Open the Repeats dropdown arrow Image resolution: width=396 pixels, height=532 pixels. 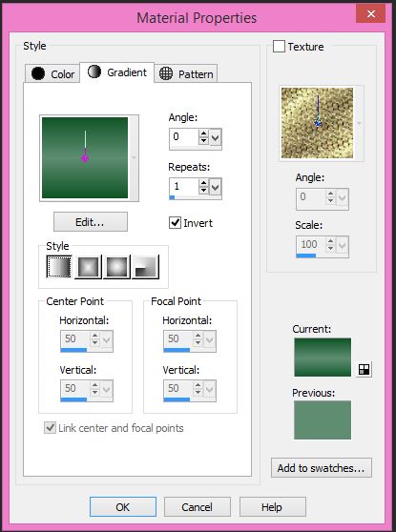tap(216, 187)
